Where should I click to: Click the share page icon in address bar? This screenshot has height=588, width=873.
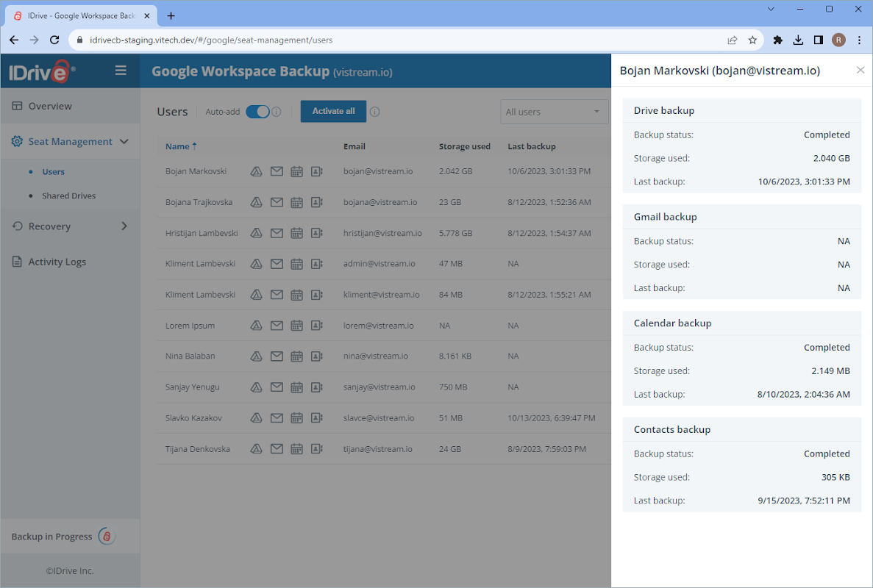732,40
